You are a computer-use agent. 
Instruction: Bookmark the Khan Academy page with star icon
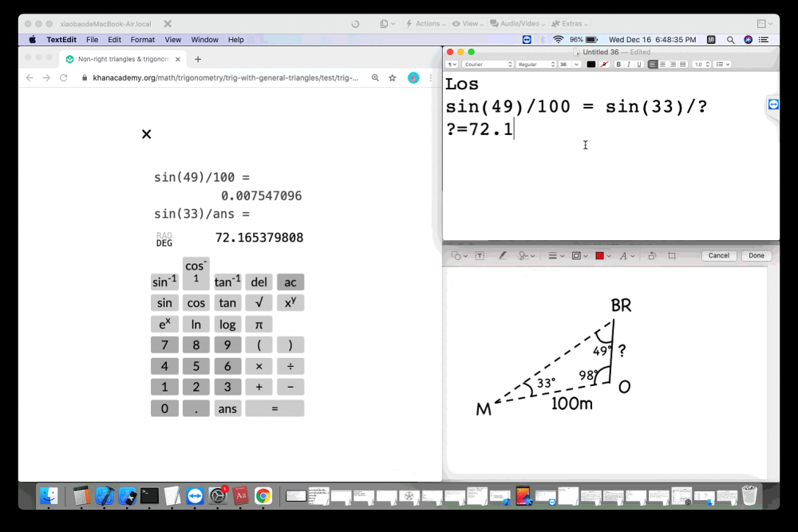point(393,78)
